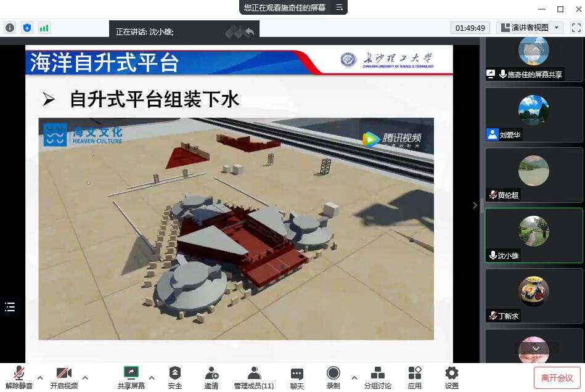
Task: Open the 邀请 invite dialog
Action: [211, 377]
